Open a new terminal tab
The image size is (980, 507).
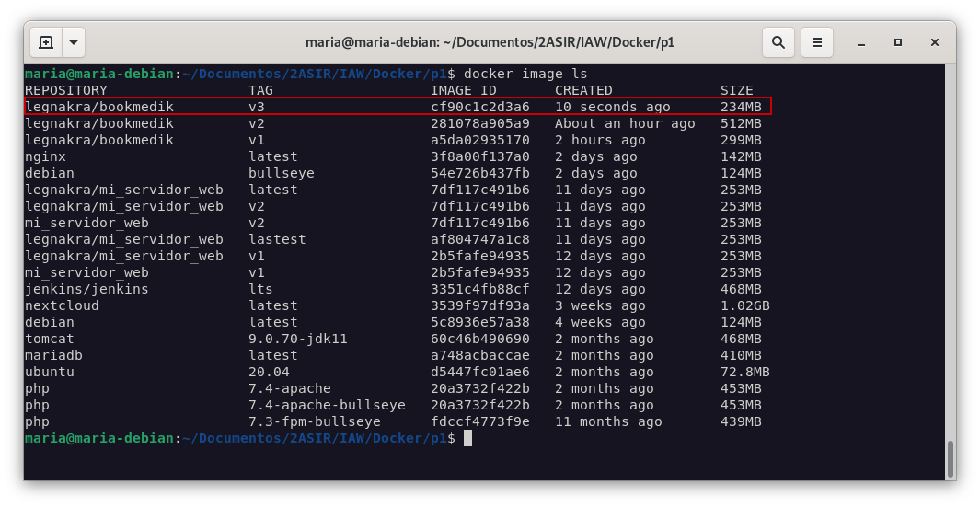click(x=46, y=42)
